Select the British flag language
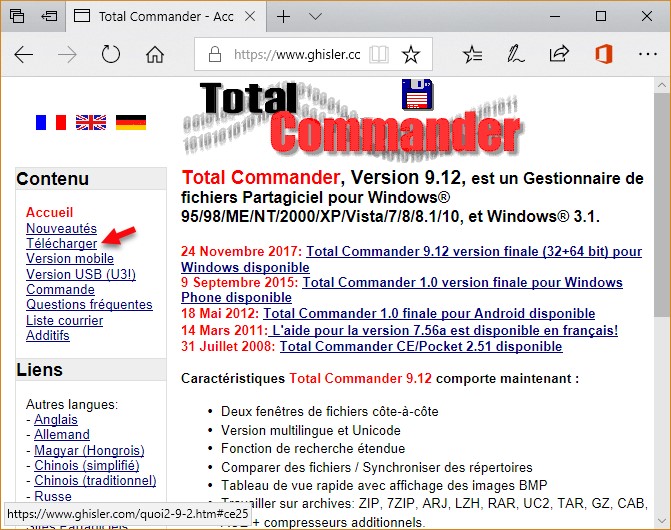671x530 pixels. point(91,122)
